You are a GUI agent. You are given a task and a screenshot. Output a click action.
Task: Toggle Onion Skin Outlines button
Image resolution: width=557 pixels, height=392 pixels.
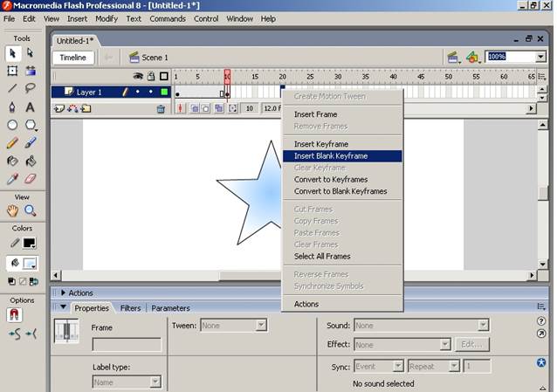(x=206, y=108)
